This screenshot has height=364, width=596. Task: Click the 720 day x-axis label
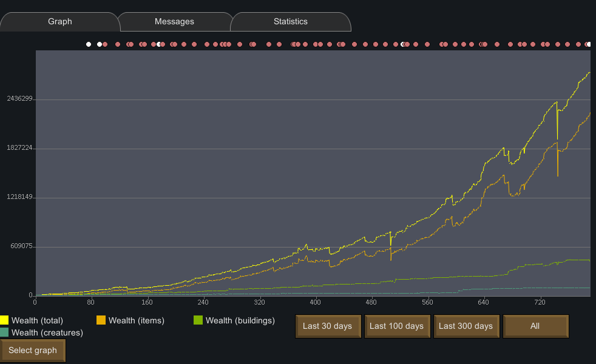tap(540, 303)
